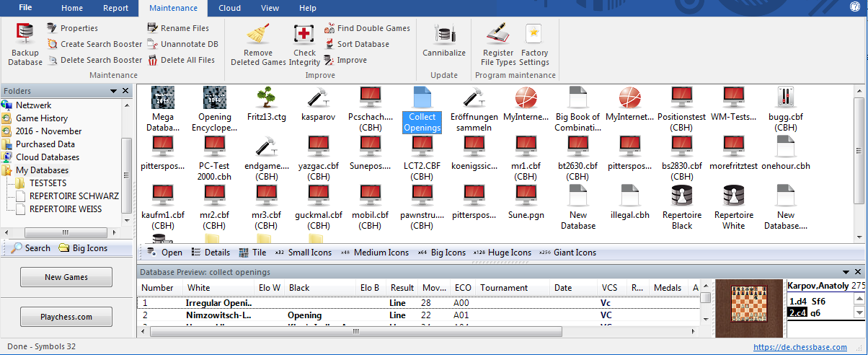The image size is (868, 355).
Task: Open the Folders panel dropdown arrow
Action: coord(113,91)
